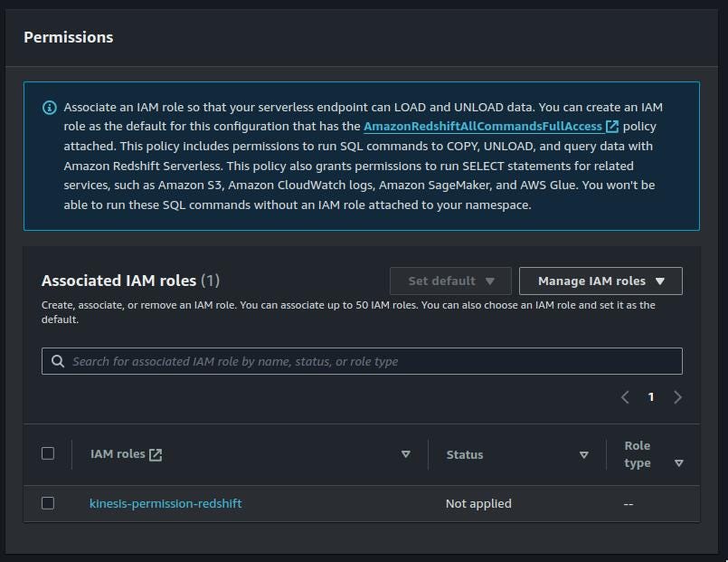Select all IAM roles with header checkbox

[48, 453]
